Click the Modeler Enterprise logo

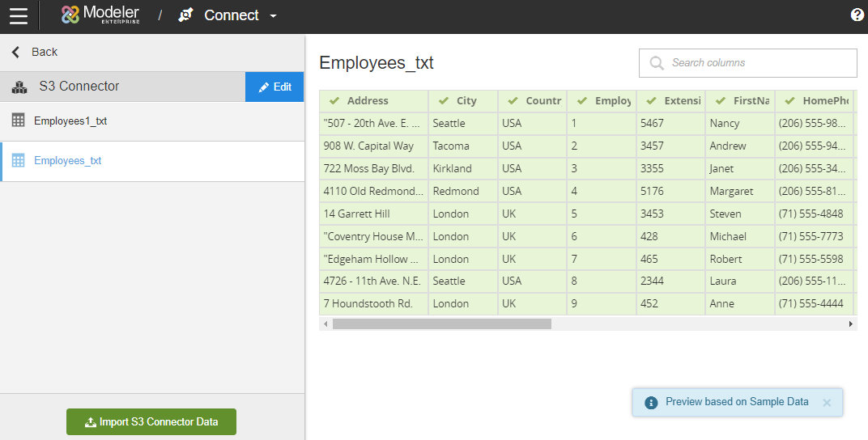pyautogui.click(x=101, y=15)
